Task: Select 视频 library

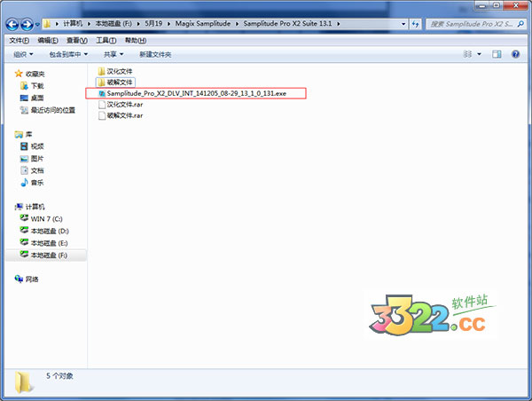Action: (37, 146)
